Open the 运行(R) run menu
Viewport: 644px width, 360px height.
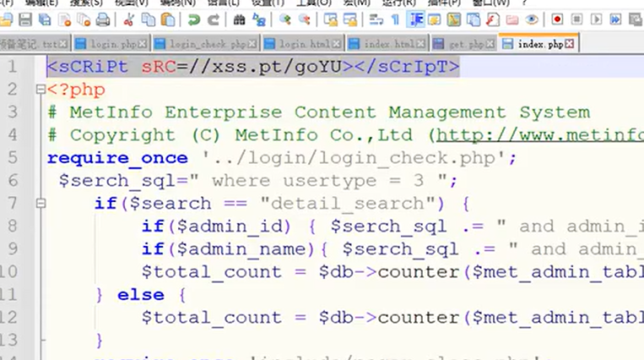[398, 3]
